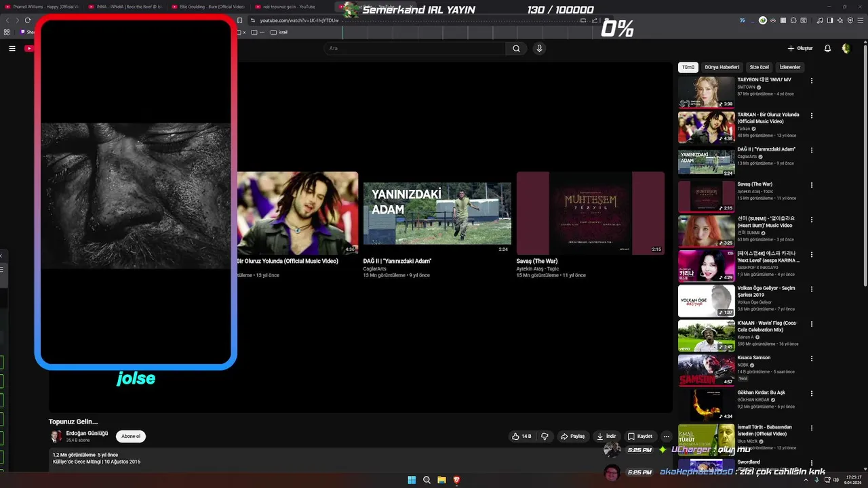Open Brave browser from taskbar
Viewport: 868px width, 488px height.
pyautogui.click(x=456, y=480)
